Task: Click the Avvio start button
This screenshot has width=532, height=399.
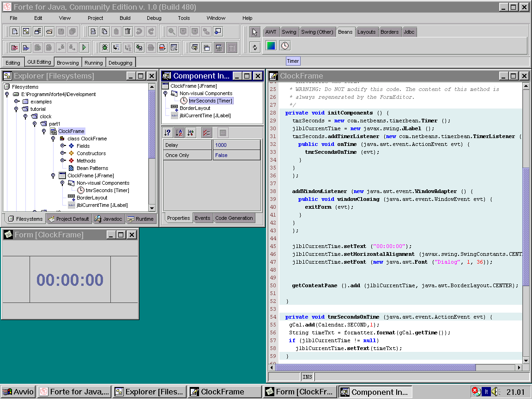Action: click(x=18, y=392)
